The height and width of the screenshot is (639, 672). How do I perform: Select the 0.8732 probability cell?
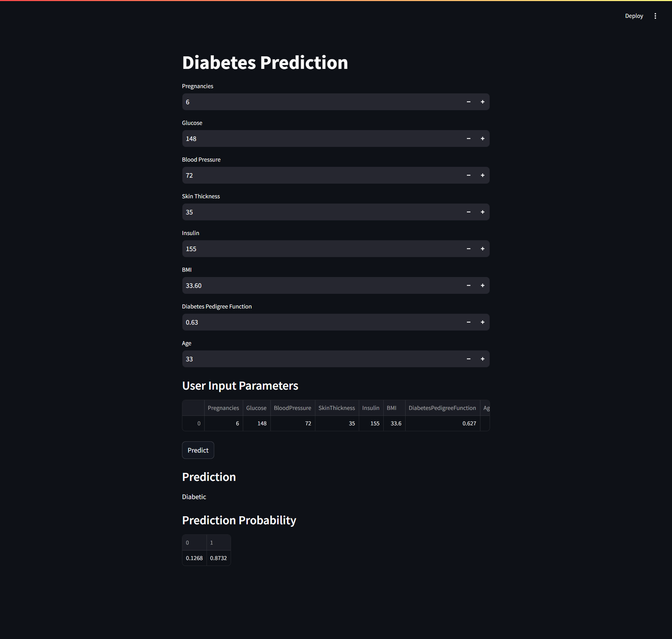click(218, 558)
